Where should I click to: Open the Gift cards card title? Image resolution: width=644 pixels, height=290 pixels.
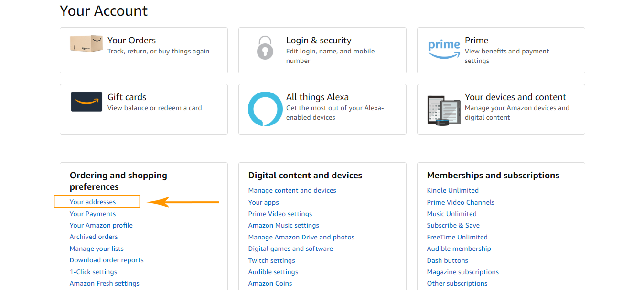pyautogui.click(x=127, y=97)
